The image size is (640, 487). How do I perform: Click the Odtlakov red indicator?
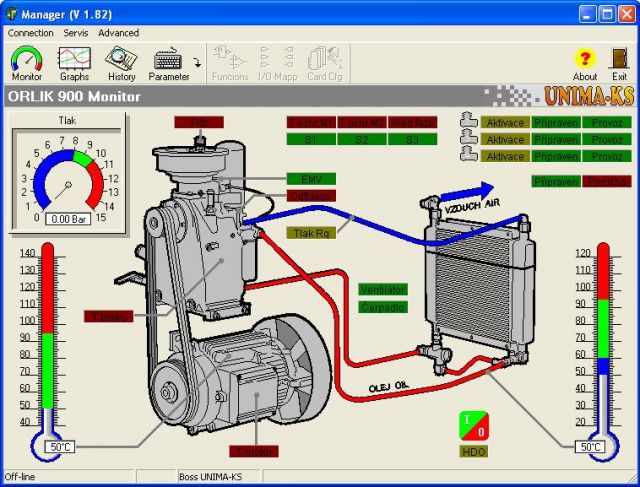point(311,196)
